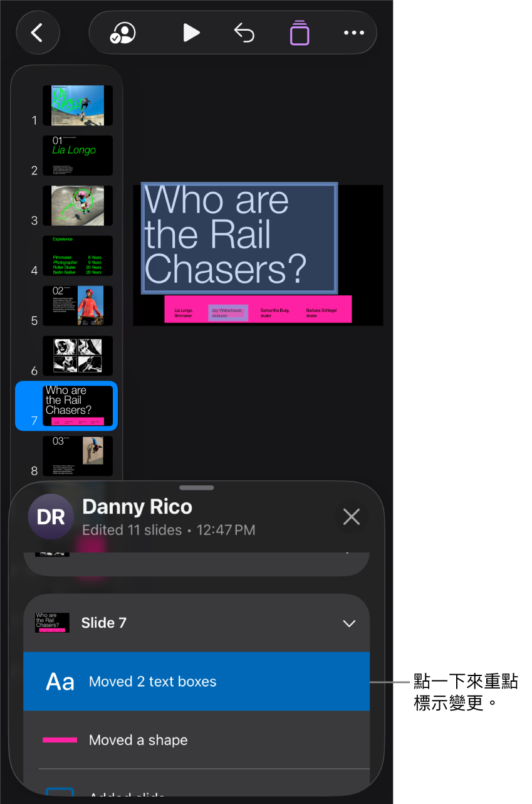This screenshot has height=804, width=532.
Task: Select slide 6 comic panels thumbnail
Action: [78, 356]
